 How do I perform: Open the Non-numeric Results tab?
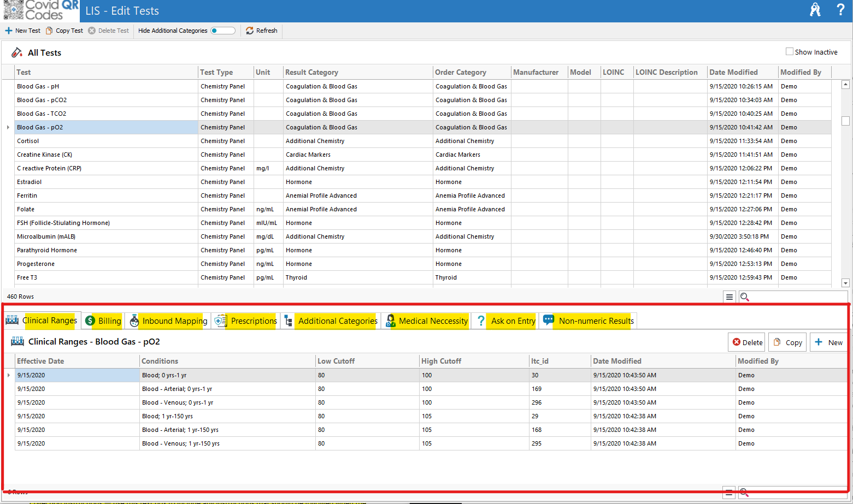tap(589, 321)
